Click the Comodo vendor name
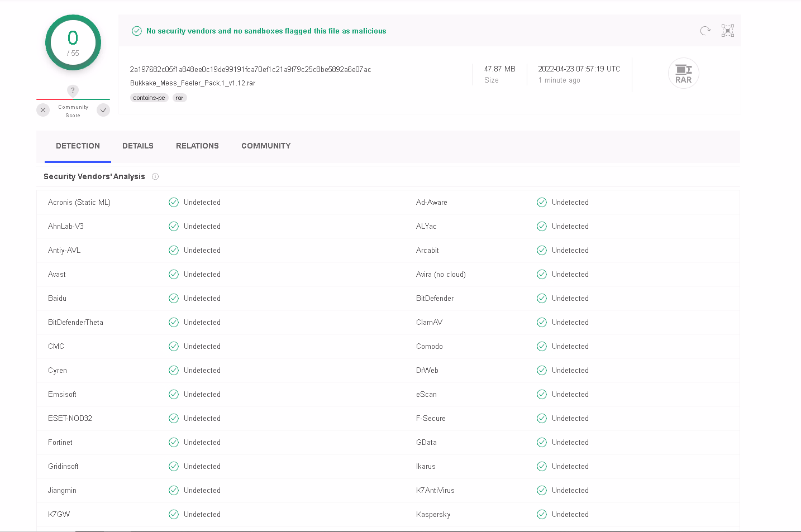This screenshot has height=532, width=801. [x=430, y=346]
